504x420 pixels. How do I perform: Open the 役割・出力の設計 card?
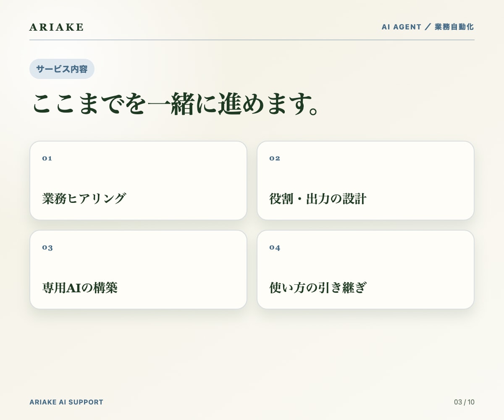click(x=365, y=181)
